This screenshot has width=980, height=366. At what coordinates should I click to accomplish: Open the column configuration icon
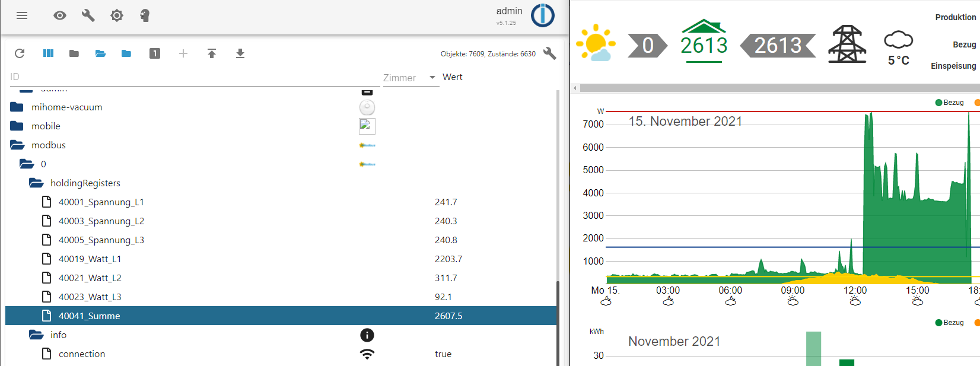click(48, 53)
